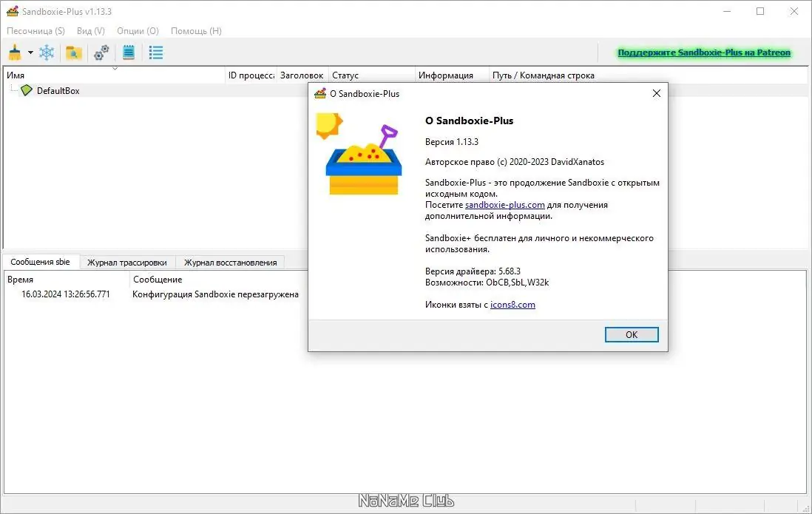Open settings via the gears icon

[101, 53]
